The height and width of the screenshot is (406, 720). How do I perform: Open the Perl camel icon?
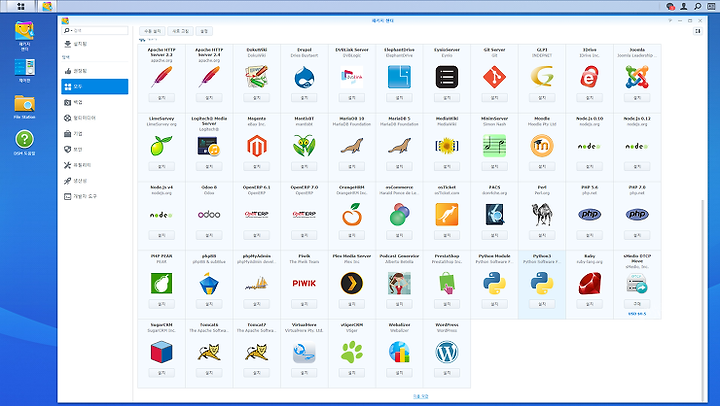pos(542,214)
